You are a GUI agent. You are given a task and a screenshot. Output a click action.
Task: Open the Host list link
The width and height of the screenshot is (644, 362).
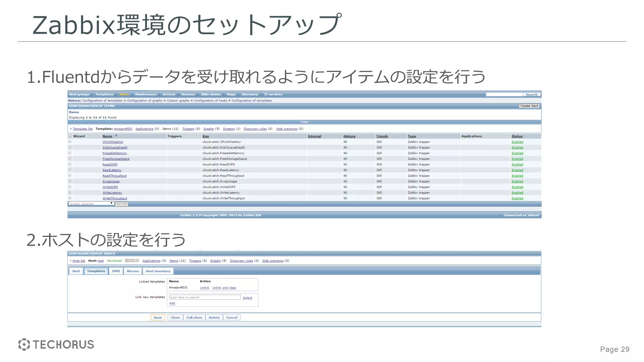point(79,261)
